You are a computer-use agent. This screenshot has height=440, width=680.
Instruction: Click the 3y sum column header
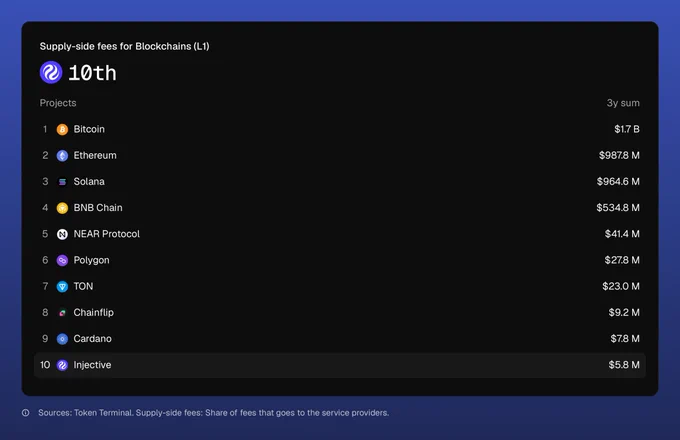pyautogui.click(x=623, y=103)
